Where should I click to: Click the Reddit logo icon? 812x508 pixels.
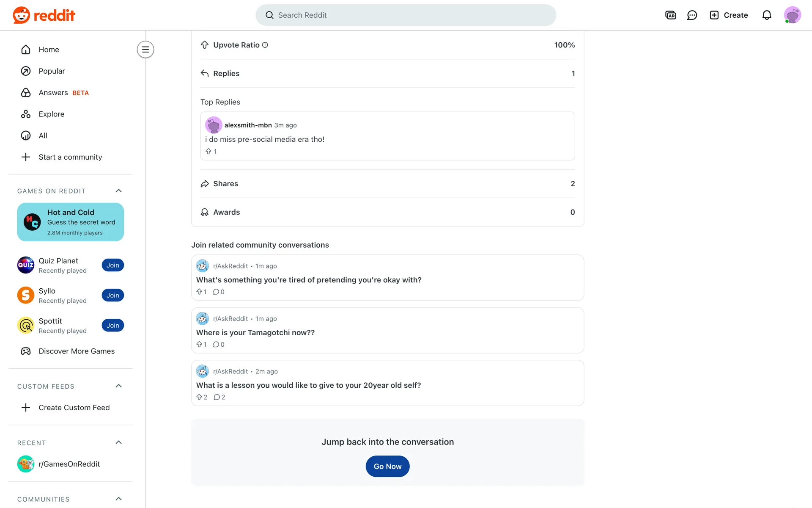tap(21, 15)
